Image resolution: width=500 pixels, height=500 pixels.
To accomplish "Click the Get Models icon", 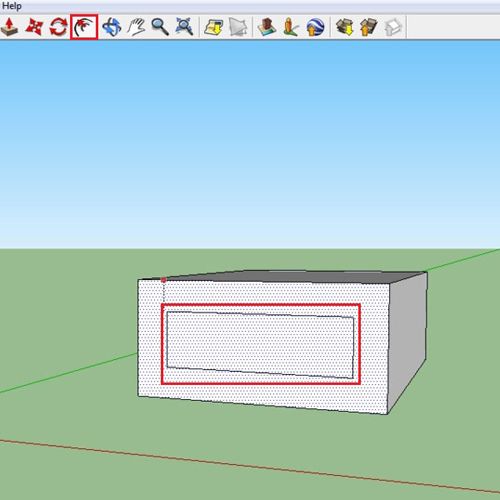I will [x=345, y=27].
